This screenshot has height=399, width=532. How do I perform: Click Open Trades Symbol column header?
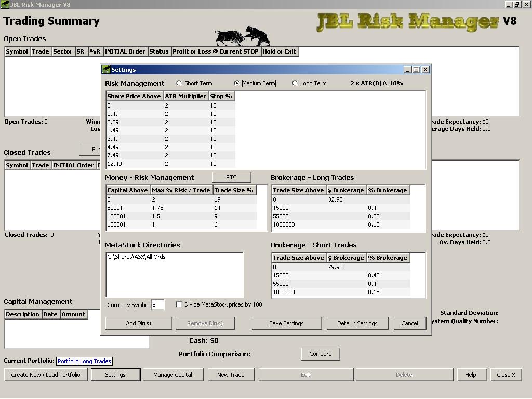(17, 51)
